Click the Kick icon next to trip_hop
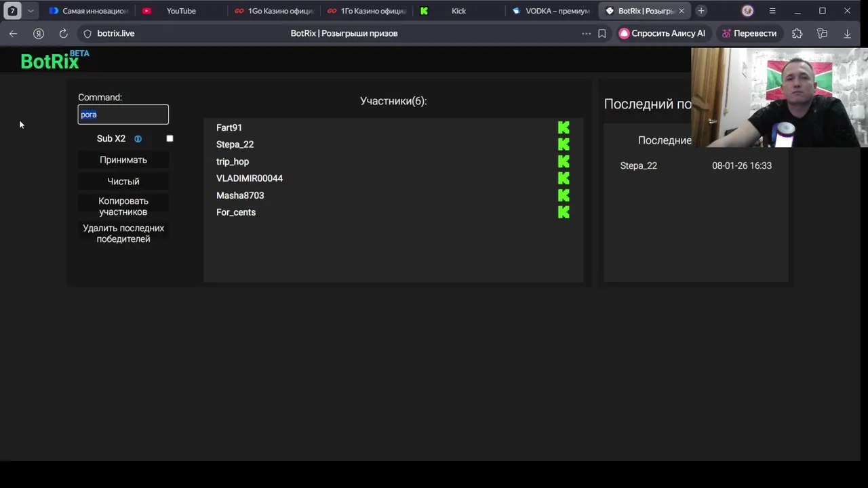Viewport: 868px width, 488px height. [x=564, y=161]
